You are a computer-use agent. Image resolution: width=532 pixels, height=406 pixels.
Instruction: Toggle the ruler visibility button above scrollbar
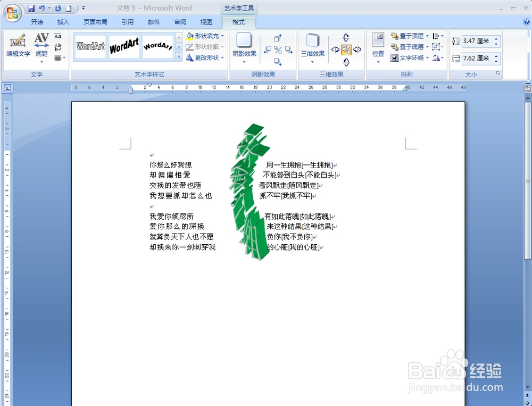[527, 89]
